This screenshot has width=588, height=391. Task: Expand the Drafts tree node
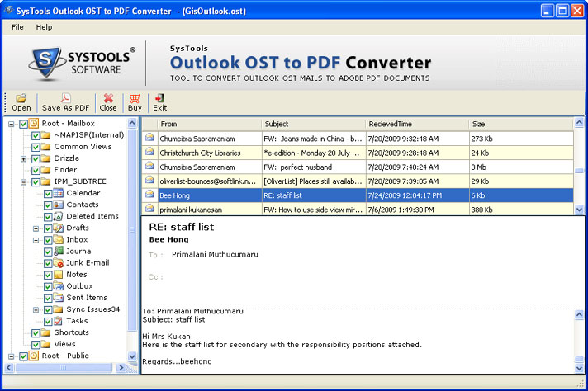pos(36,228)
